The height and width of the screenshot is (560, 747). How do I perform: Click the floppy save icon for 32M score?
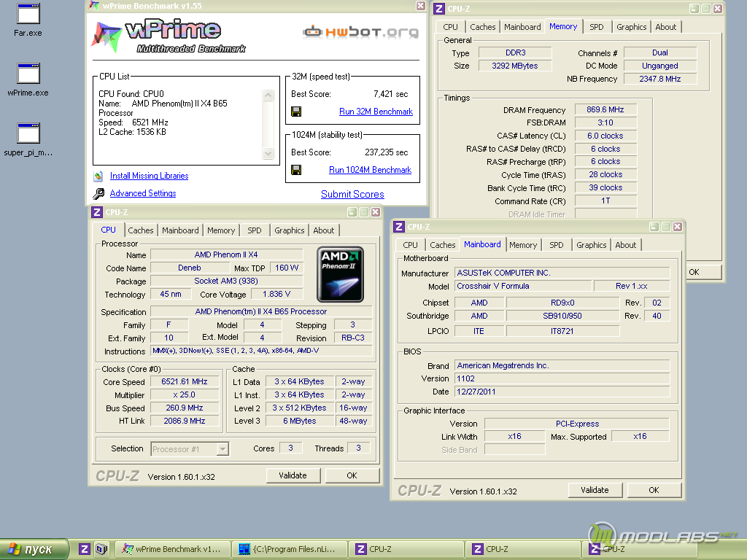pyautogui.click(x=296, y=112)
